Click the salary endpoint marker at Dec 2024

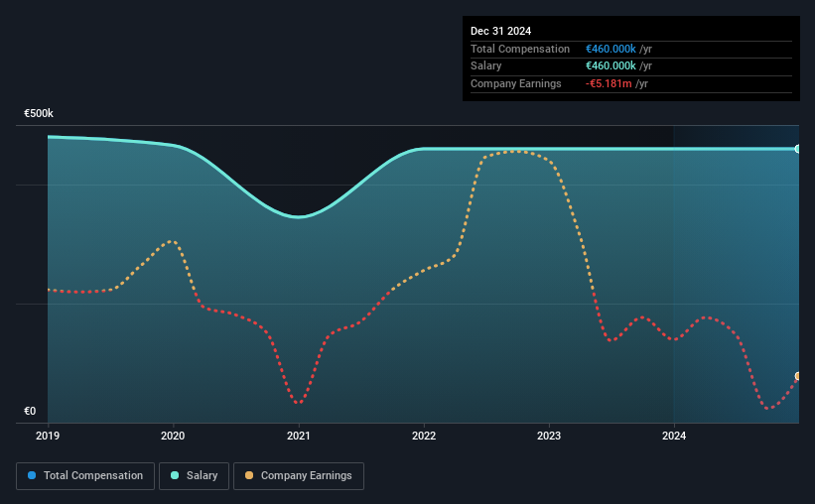pos(797,149)
